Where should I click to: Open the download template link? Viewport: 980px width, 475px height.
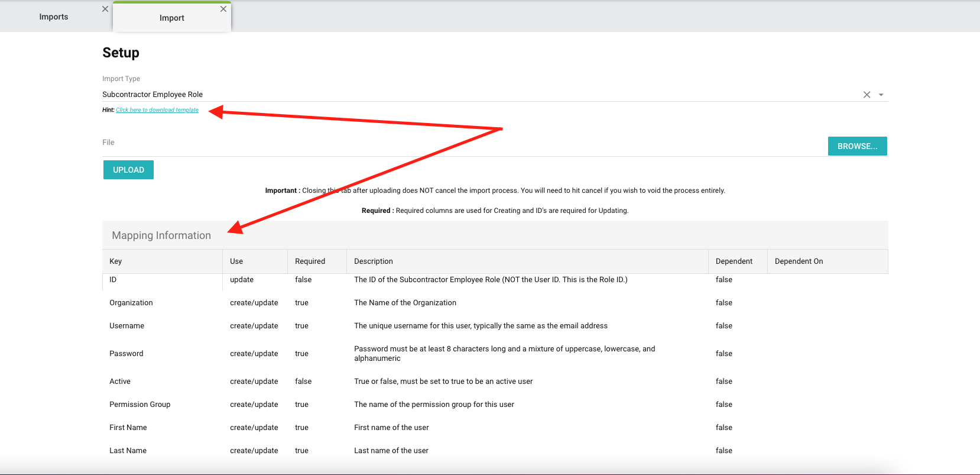tap(157, 110)
